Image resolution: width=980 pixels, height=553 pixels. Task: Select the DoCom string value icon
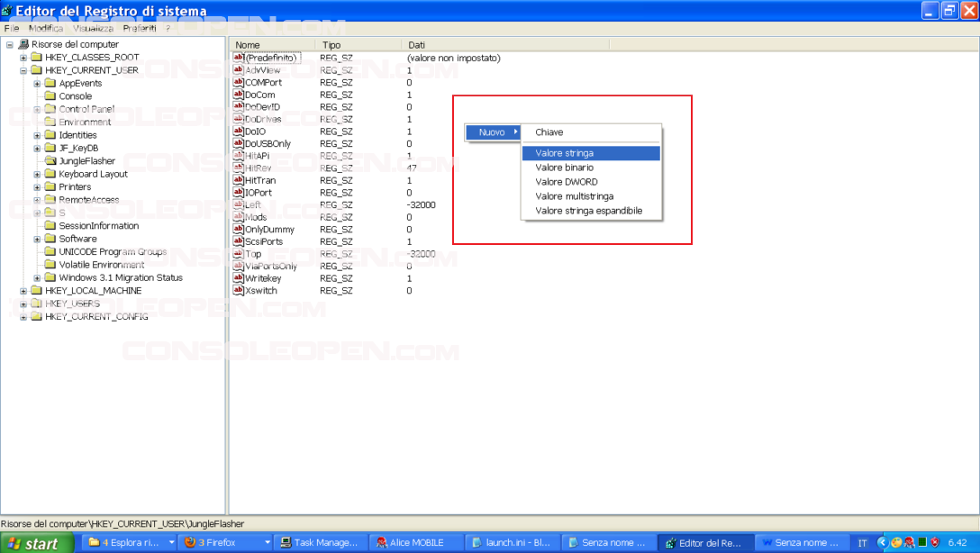coord(239,95)
